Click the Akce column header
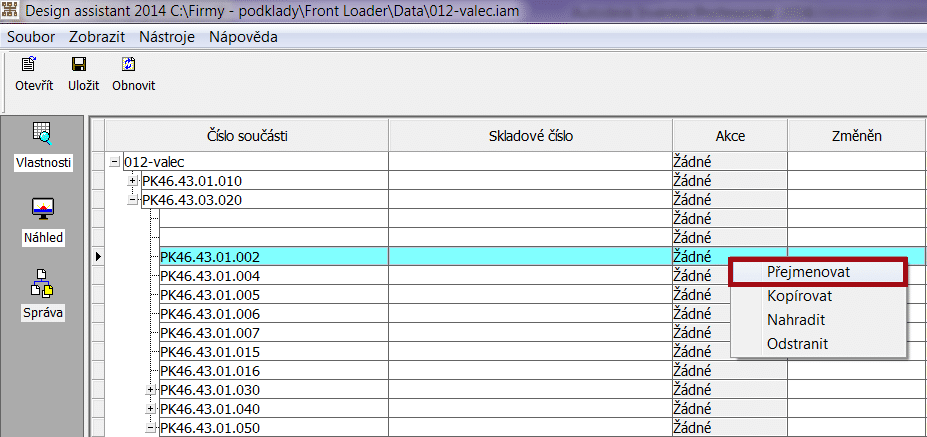 730,136
